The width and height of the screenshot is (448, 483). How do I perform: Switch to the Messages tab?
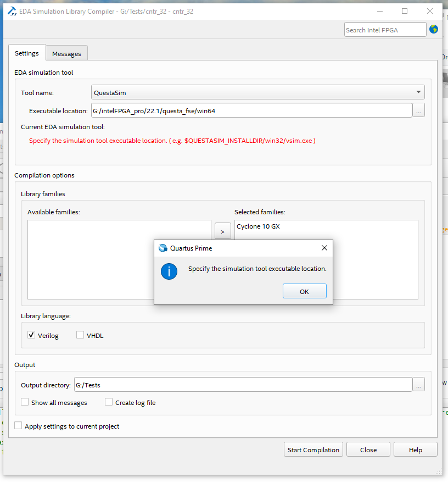pyautogui.click(x=66, y=54)
